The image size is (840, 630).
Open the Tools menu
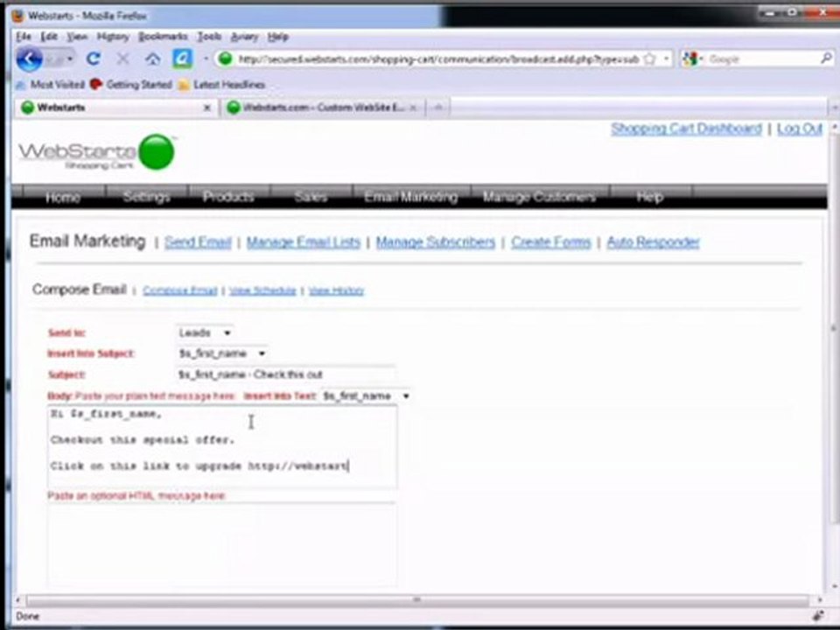click(209, 37)
